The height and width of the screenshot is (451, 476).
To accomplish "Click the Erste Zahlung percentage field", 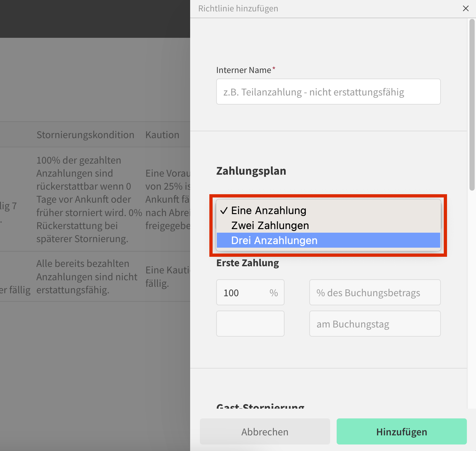I will coord(244,293).
